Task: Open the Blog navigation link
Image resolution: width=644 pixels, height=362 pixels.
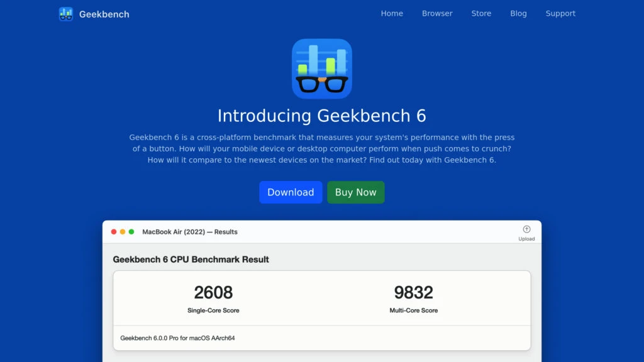Action: click(x=518, y=13)
